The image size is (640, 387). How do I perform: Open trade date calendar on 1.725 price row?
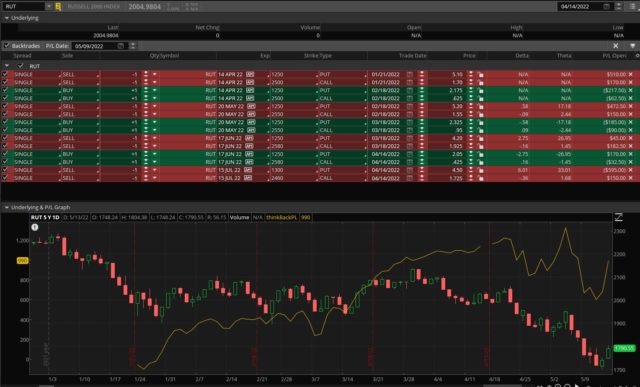[409, 178]
